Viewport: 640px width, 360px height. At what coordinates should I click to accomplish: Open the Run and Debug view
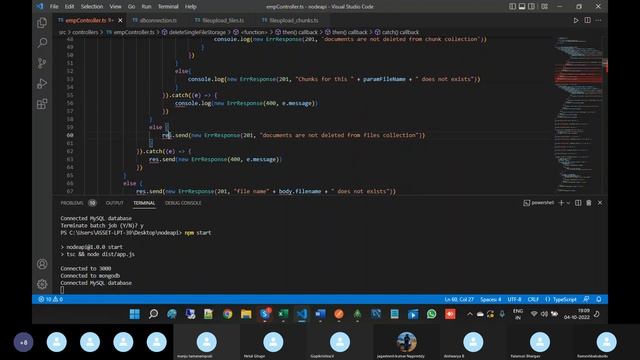point(42,83)
